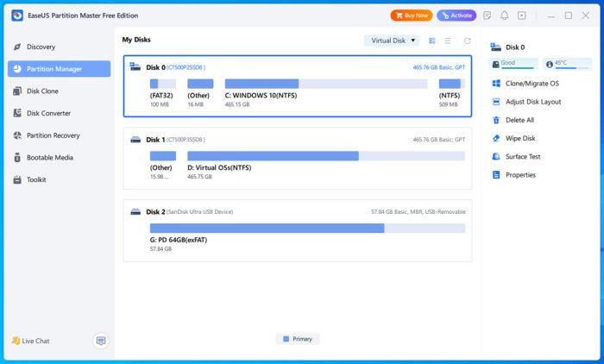Open the Toolkit section
The image size is (604, 364).
(59, 180)
